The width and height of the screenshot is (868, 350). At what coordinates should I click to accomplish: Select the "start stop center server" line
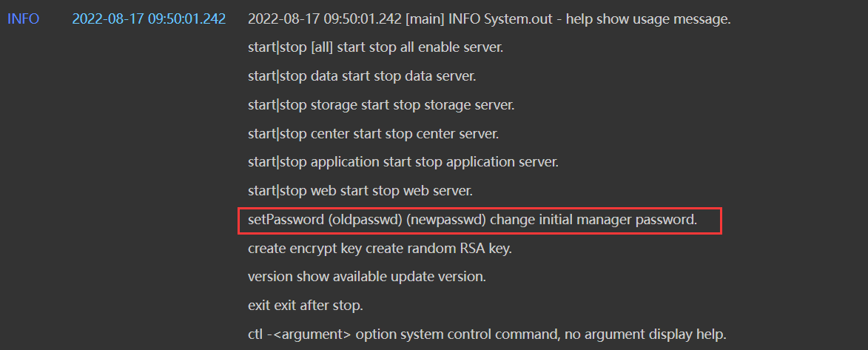(x=373, y=133)
